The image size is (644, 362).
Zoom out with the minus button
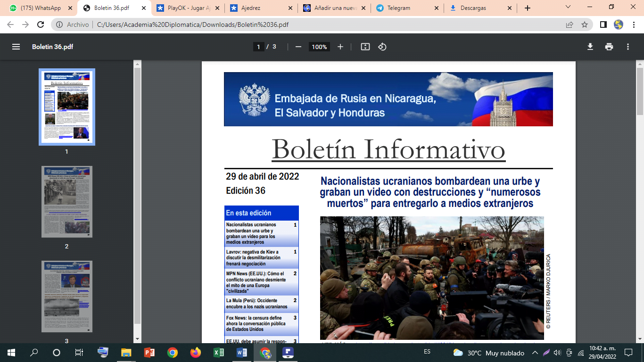298,47
